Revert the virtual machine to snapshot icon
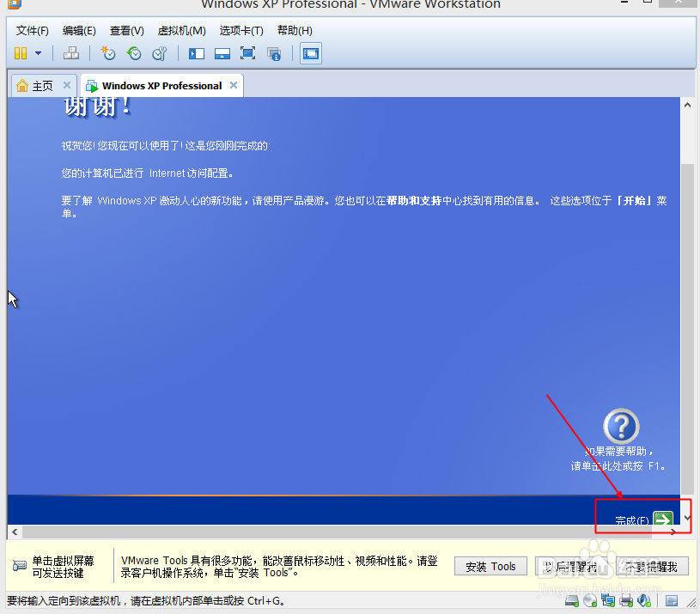The image size is (700, 614). click(x=133, y=53)
